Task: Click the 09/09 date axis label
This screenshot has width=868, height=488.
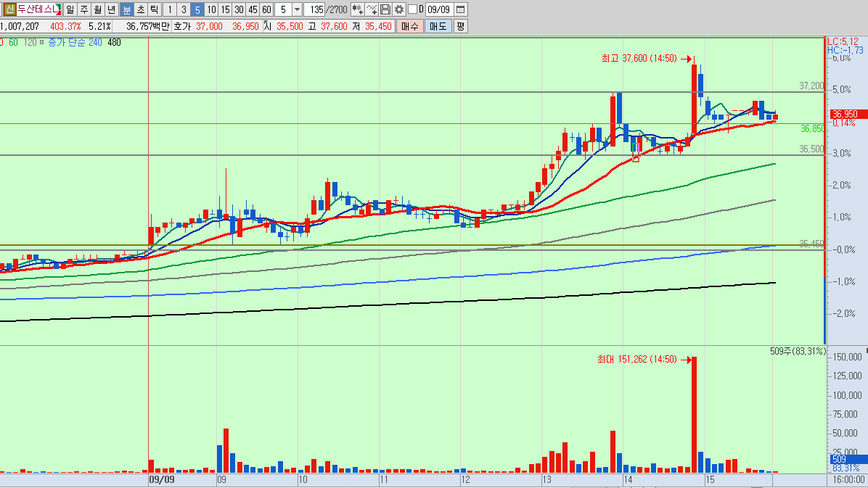Action: coord(162,479)
